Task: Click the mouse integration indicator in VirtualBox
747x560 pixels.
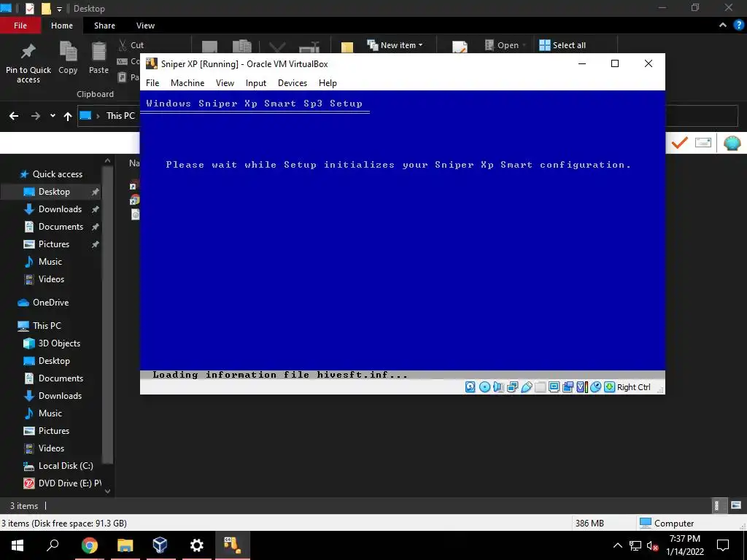Action: tap(595, 387)
